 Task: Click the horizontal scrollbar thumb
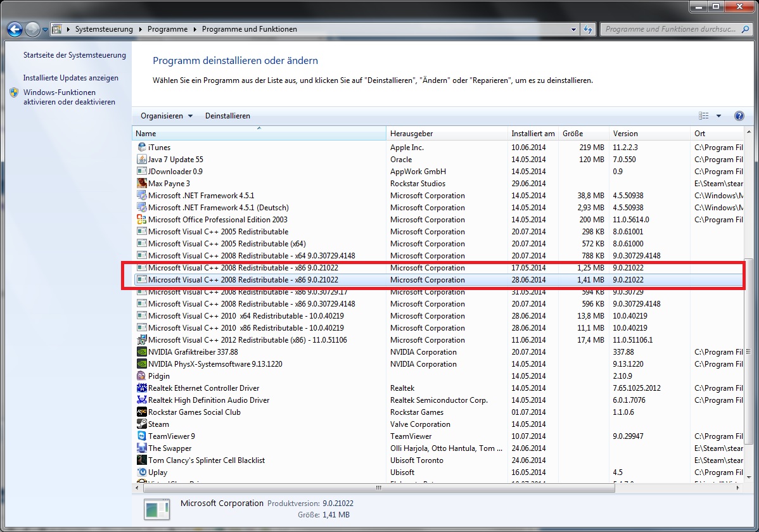(378, 488)
